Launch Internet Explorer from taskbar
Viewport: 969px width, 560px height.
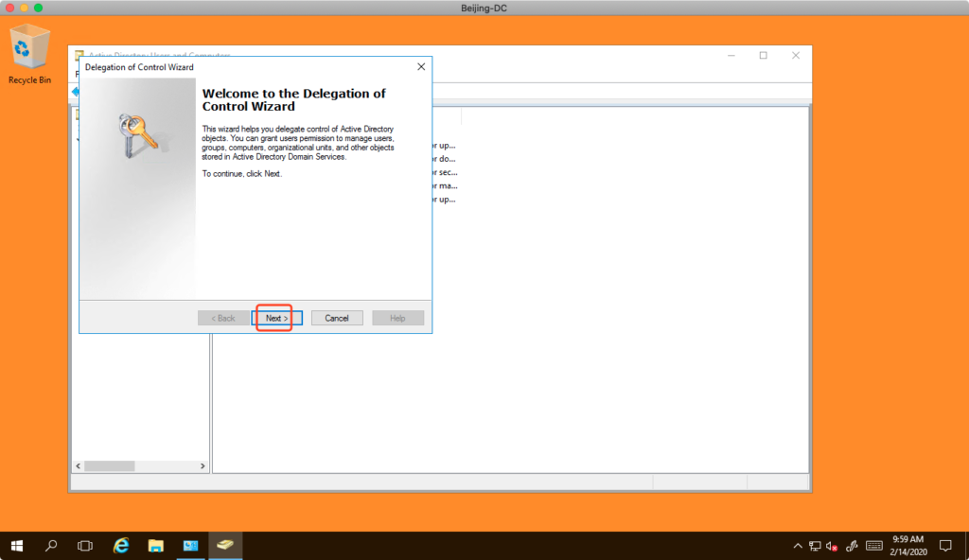click(x=121, y=546)
